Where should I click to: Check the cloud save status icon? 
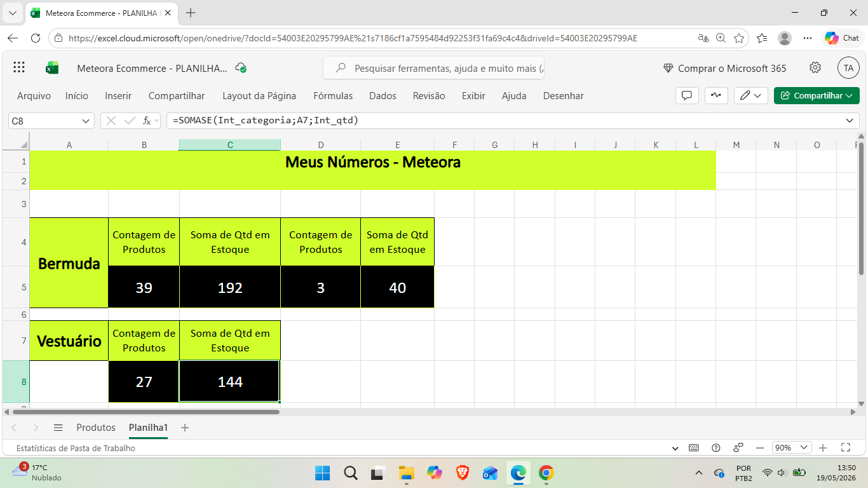point(241,68)
